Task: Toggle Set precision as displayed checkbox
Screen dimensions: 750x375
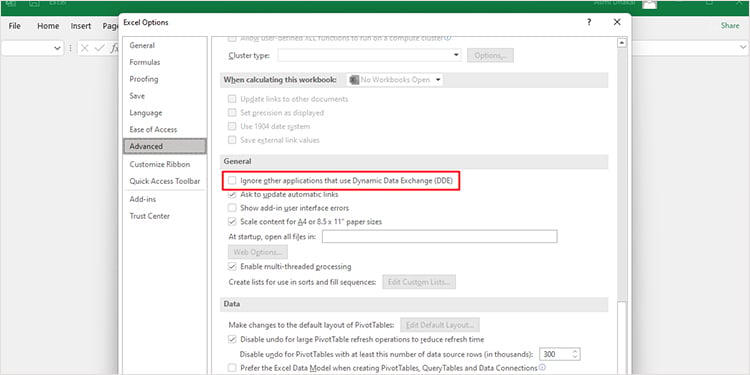Action: coord(232,113)
